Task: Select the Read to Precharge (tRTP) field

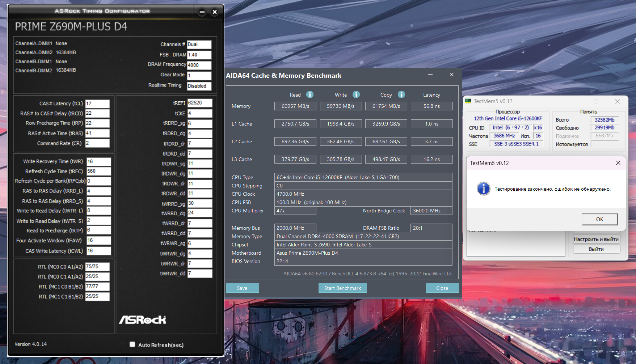Action: 99,230
